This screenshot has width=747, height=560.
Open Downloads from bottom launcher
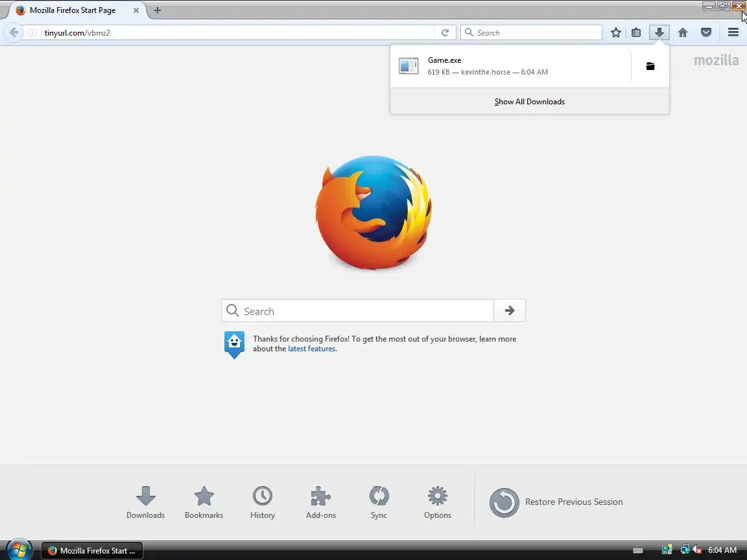(145, 502)
